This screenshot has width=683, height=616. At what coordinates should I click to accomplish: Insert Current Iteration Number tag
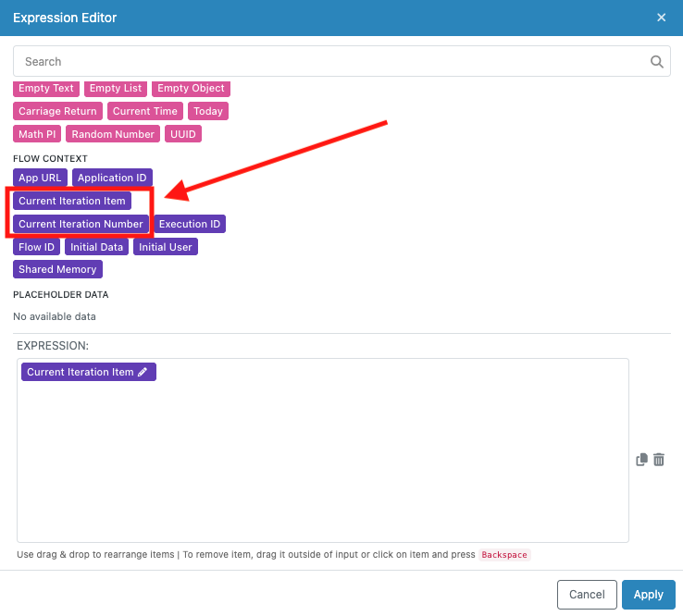coord(81,224)
